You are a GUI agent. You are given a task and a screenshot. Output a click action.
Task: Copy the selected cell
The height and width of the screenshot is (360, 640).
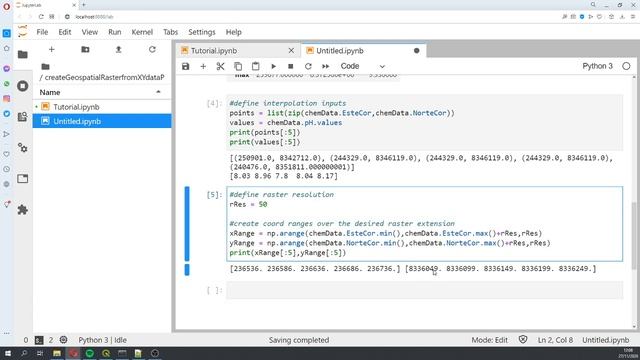click(x=238, y=66)
